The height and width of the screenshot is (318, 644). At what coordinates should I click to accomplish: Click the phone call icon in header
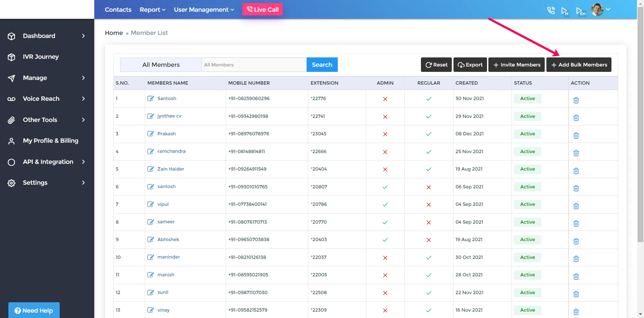(x=551, y=10)
